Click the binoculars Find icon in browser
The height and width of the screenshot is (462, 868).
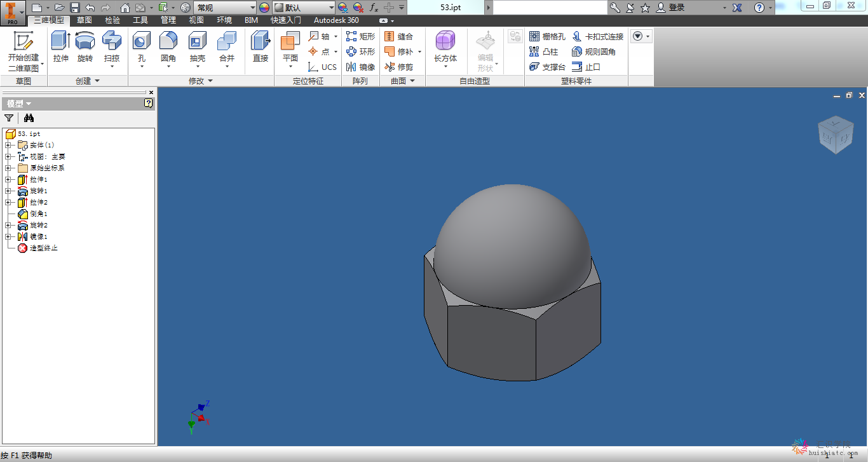tap(29, 118)
